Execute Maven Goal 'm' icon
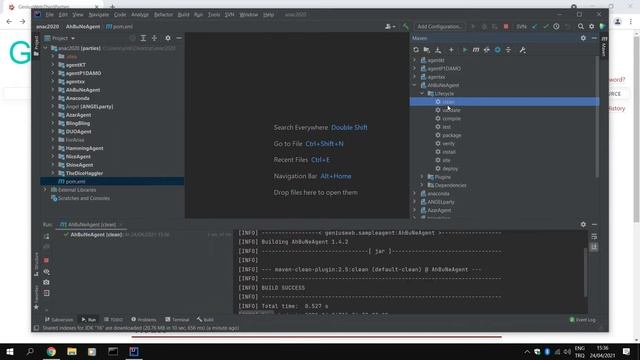 [476, 50]
